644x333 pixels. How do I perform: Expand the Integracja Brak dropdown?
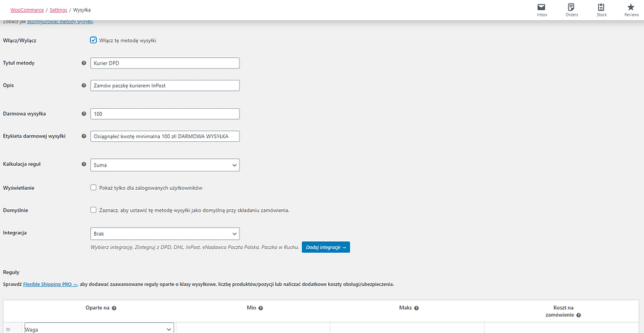tap(165, 234)
